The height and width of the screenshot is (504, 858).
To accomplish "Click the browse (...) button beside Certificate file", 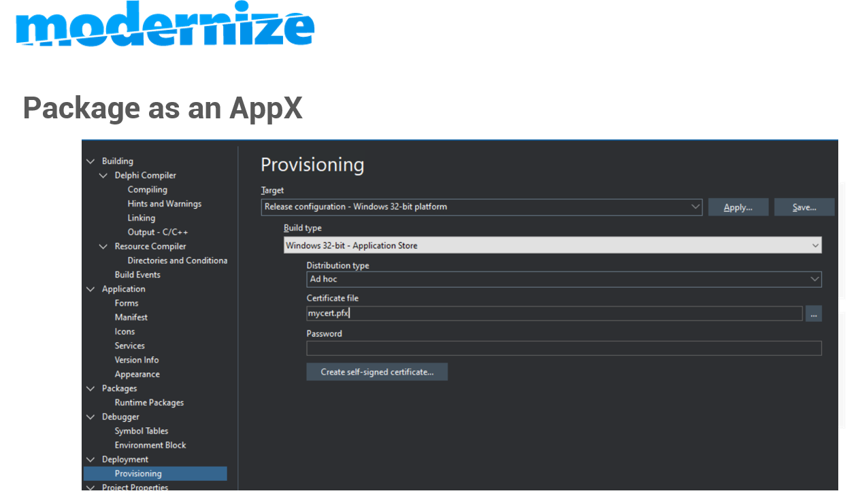I will click(814, 313).
